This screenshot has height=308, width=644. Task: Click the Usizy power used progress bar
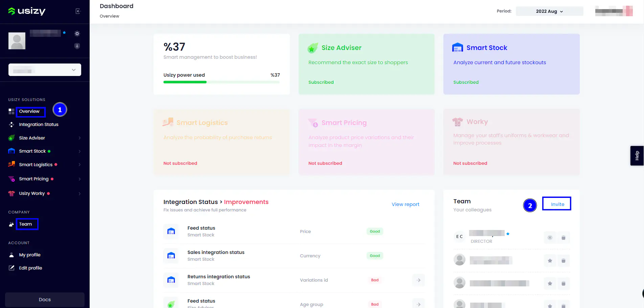tap(221, 82)
